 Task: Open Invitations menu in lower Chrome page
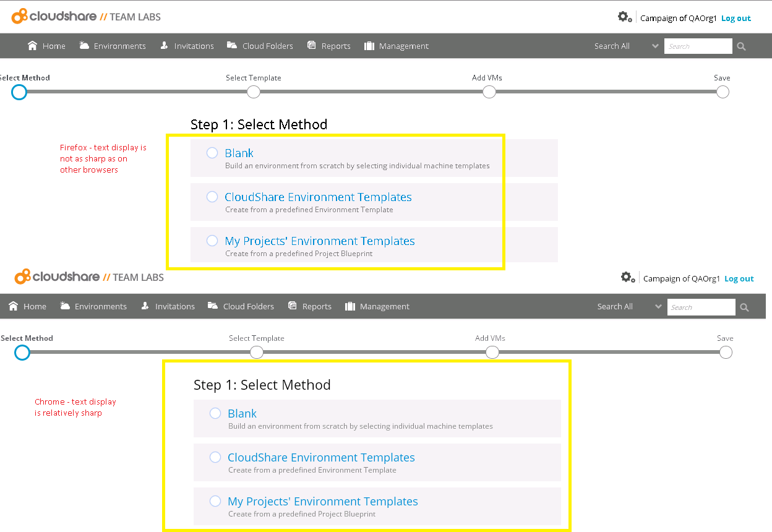pyautogui.click(x=168, y=306)
